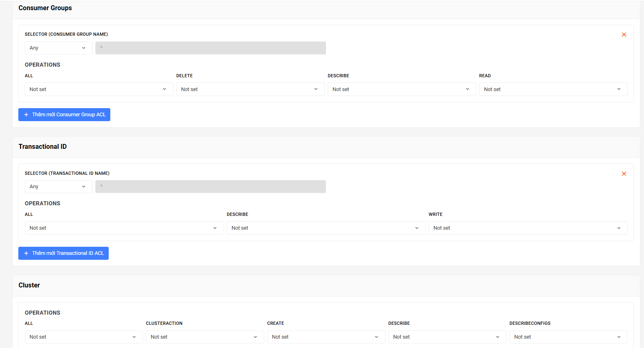Open Transactional ID DESCRIBE operation dropdown
This screenshot has width=644, height=348.
click(x=326, y=228)
